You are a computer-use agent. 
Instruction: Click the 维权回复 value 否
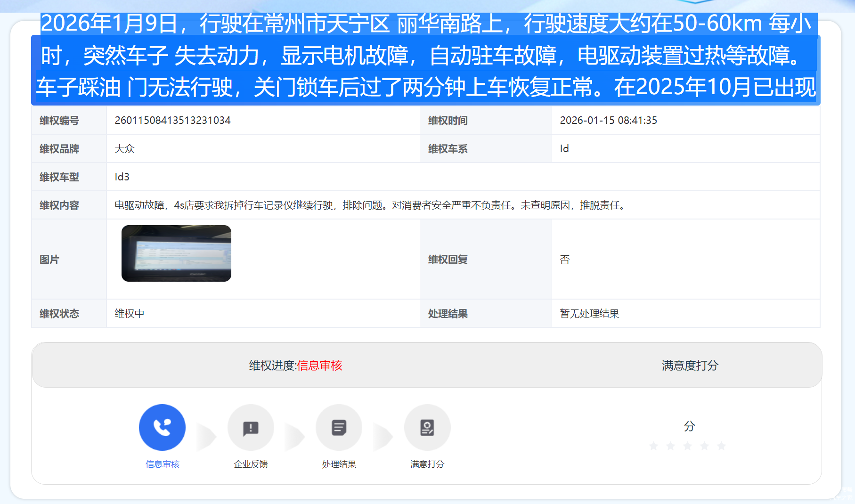(565, 259)
